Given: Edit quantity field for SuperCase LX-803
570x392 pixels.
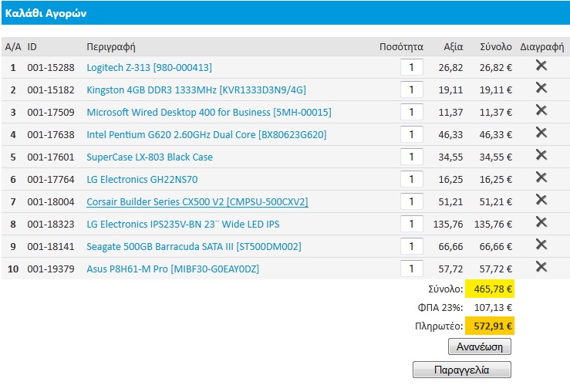Looking at the screenshot, I should [412, 157].
